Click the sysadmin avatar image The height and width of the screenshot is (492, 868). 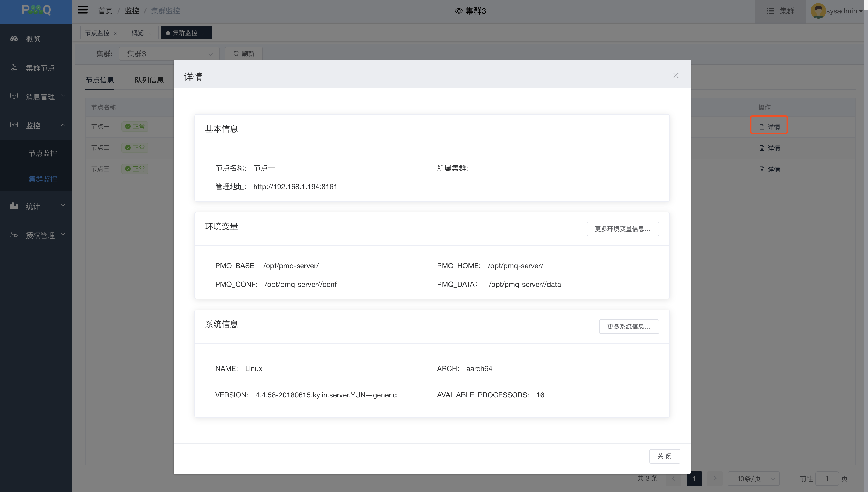[x=818, y=11]
